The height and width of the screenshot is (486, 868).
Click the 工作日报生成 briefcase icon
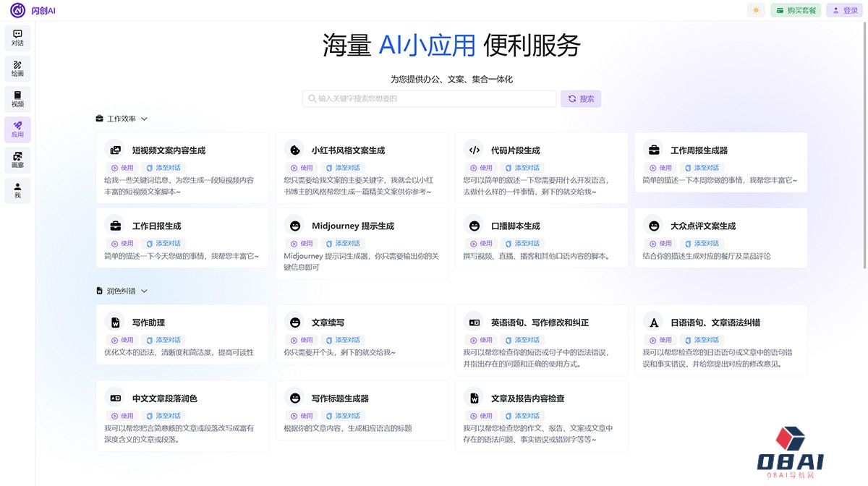tap(115, 226)
